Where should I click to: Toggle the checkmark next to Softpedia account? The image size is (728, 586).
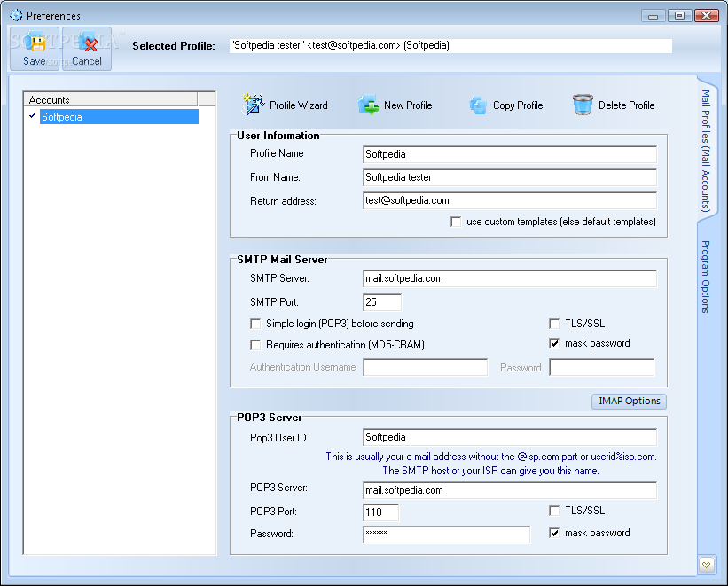click(x=33, y=115)
